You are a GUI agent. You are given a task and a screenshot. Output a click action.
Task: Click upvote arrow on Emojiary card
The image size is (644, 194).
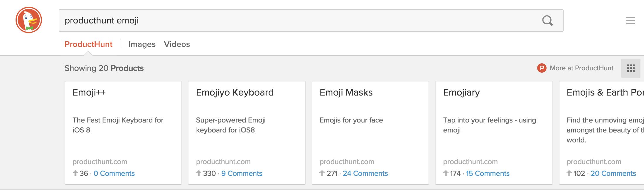446,173
